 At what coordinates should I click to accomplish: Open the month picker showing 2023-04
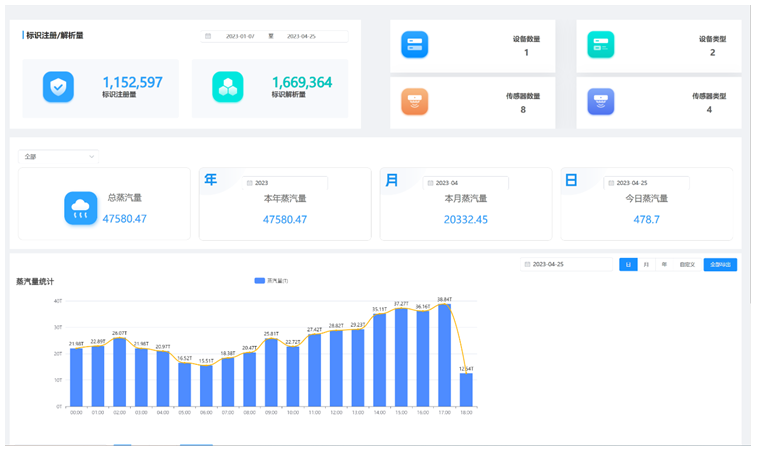click(x=465, y=183)
